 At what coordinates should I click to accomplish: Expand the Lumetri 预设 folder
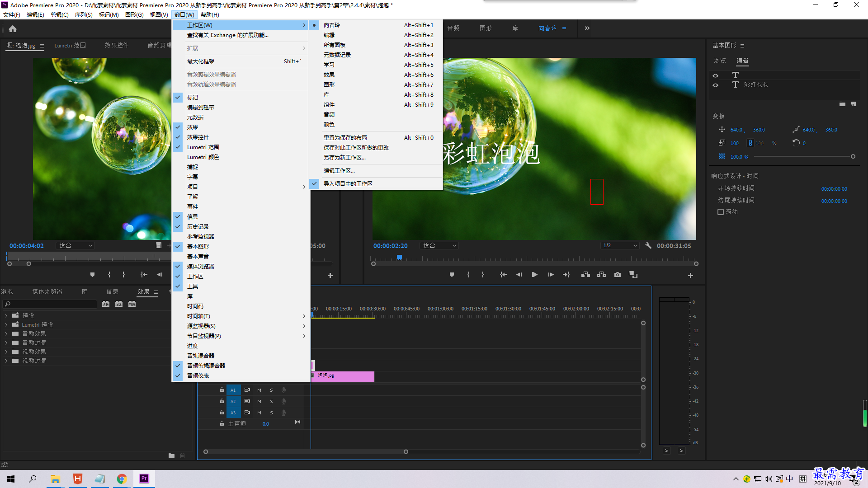[6, 324]
